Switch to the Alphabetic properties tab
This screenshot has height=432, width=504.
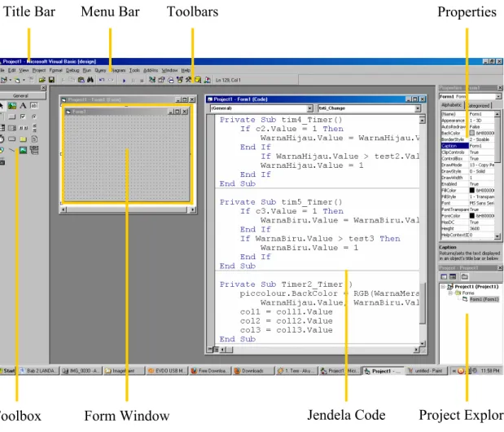click(452, 105)
